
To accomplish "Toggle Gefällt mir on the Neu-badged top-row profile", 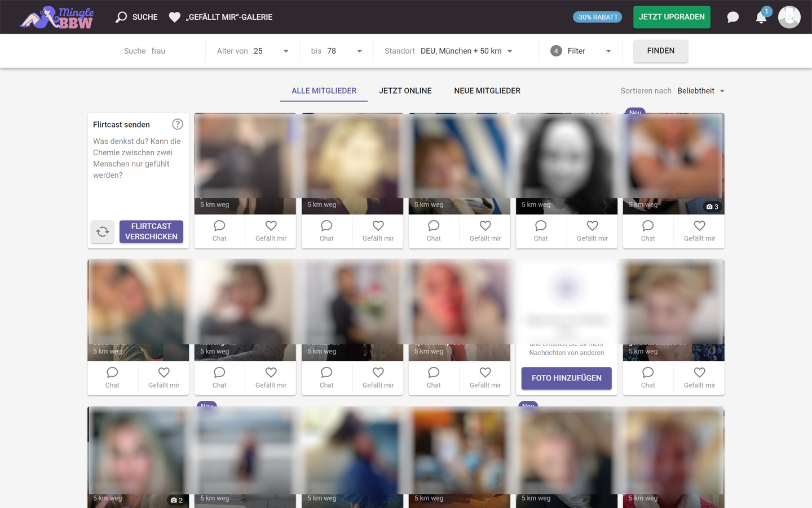I will click(699, 231).
